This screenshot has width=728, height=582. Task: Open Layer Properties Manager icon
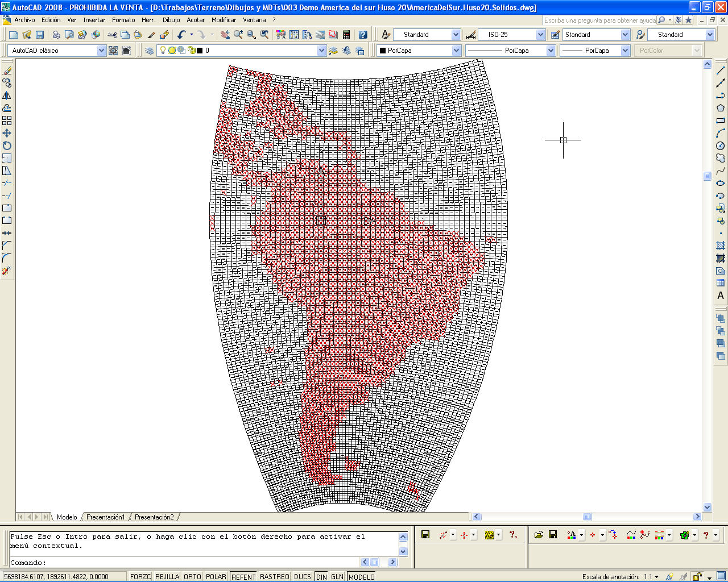click(150, 51)
